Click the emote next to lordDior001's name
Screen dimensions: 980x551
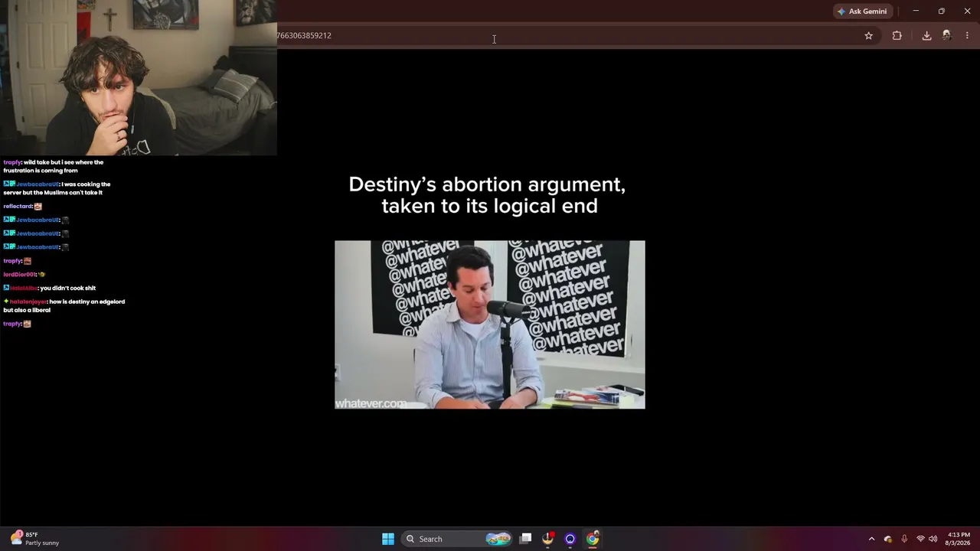click(42, 275)
